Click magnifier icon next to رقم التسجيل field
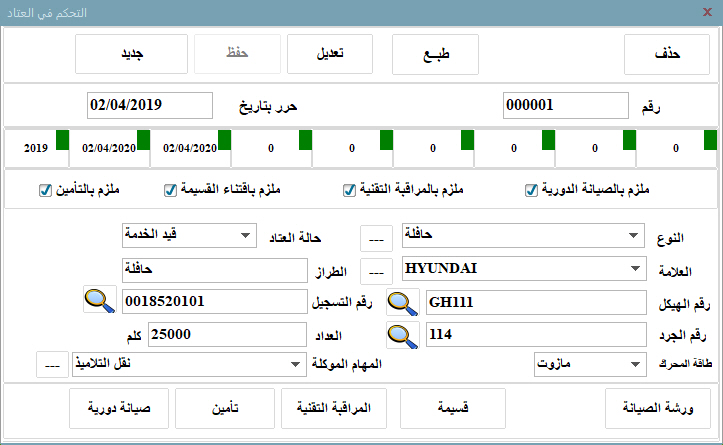This screenshot has height=445, width=723. click(x=99, y=302)
